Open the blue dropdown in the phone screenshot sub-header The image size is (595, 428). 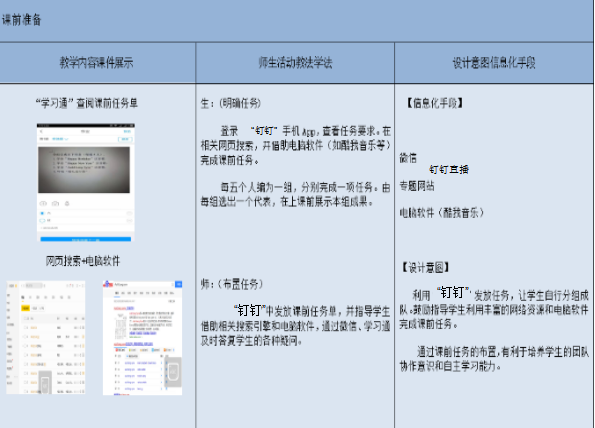[60, 139]
